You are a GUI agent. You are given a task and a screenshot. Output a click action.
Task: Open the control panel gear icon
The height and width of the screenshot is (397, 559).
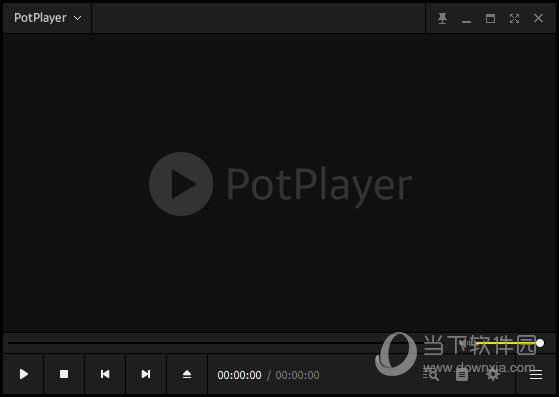click(493, 375)
